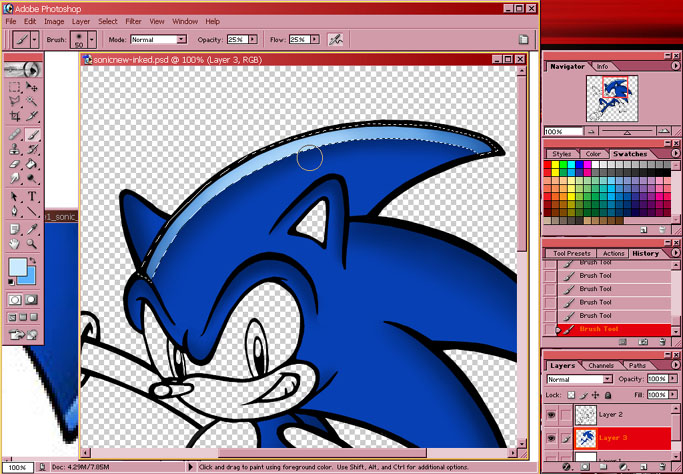Switch to Standard mode editing
683x474 pixels.
[15, 300]
